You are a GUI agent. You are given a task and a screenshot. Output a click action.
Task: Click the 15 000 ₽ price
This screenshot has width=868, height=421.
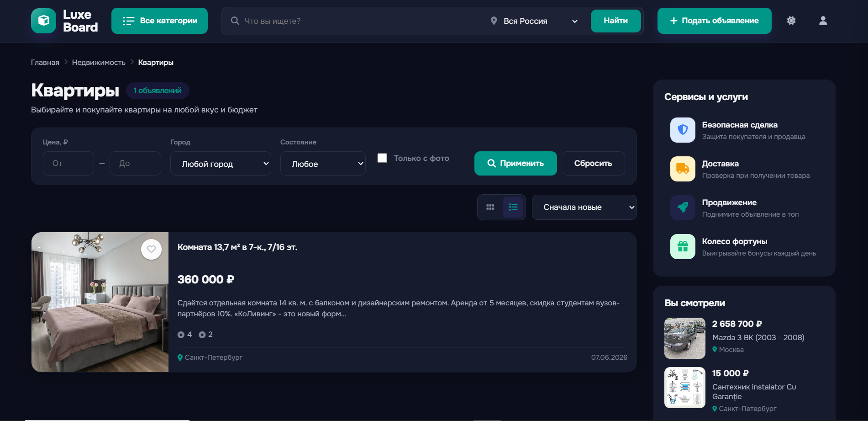[731, 373]
